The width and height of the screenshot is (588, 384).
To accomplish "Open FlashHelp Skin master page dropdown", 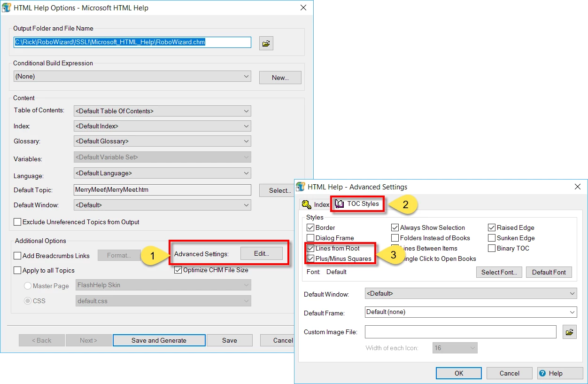I will 163,285.
